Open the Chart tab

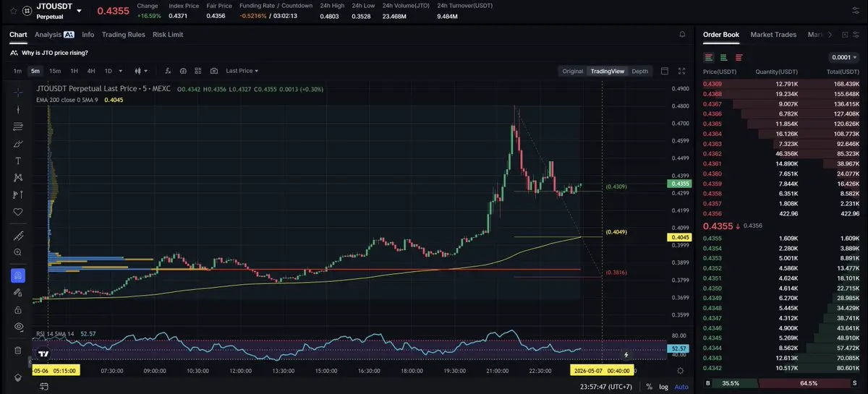pyautogui.click(x=18, y=34)
